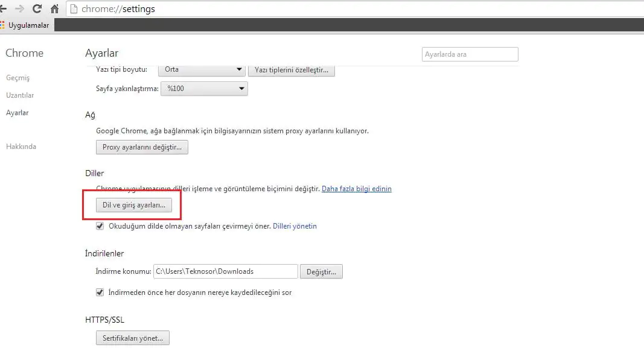Reload the page with the refresh icon
This screenshot has height=351, width=644.
click(37, 8)
